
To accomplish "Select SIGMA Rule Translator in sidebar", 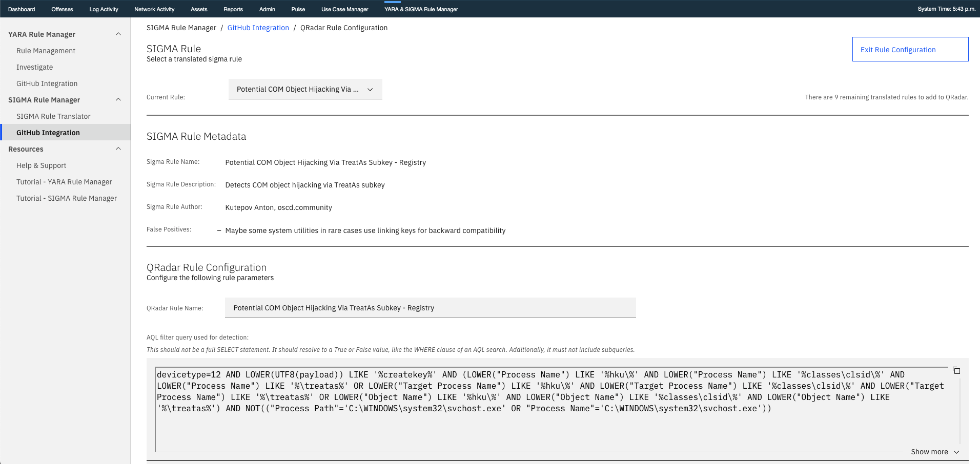I will [53, 116].
